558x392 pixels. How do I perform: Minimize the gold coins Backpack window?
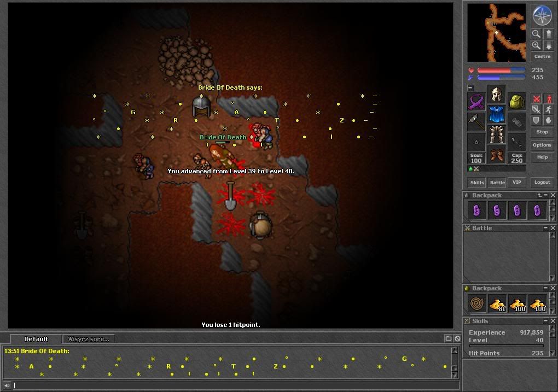546,288
